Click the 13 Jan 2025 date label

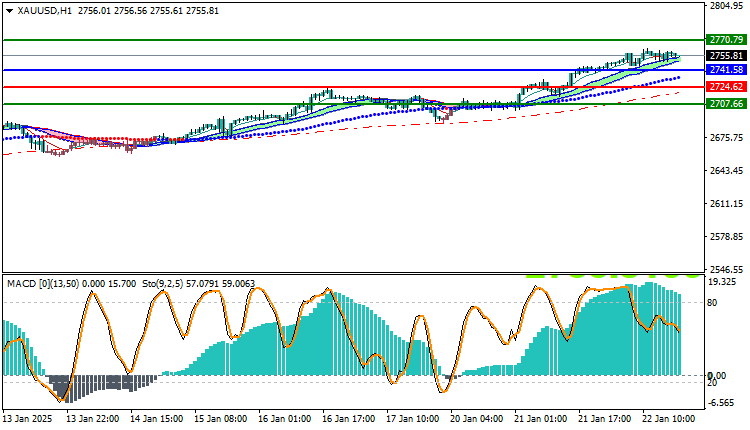[x=27, y=419]
